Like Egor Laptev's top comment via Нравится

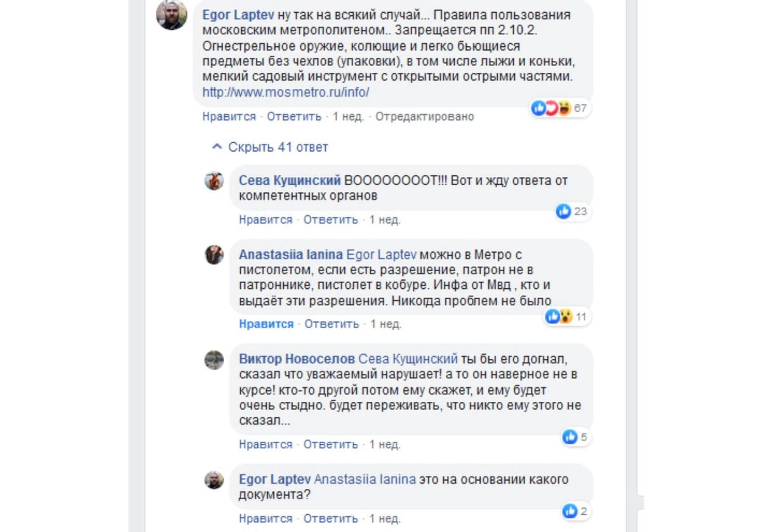(x=229, y=117)
